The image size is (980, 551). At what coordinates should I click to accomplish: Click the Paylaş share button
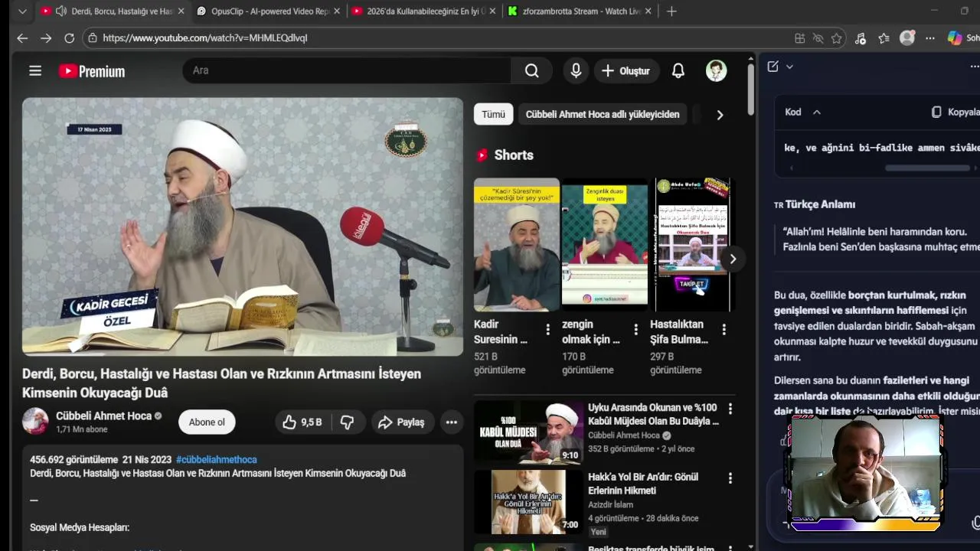pos(402,422)
